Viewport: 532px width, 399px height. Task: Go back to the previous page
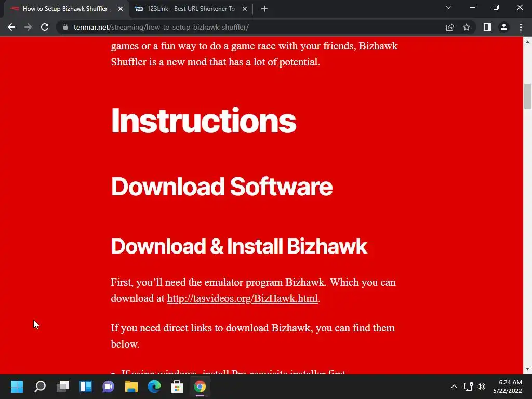pos(11,27)
